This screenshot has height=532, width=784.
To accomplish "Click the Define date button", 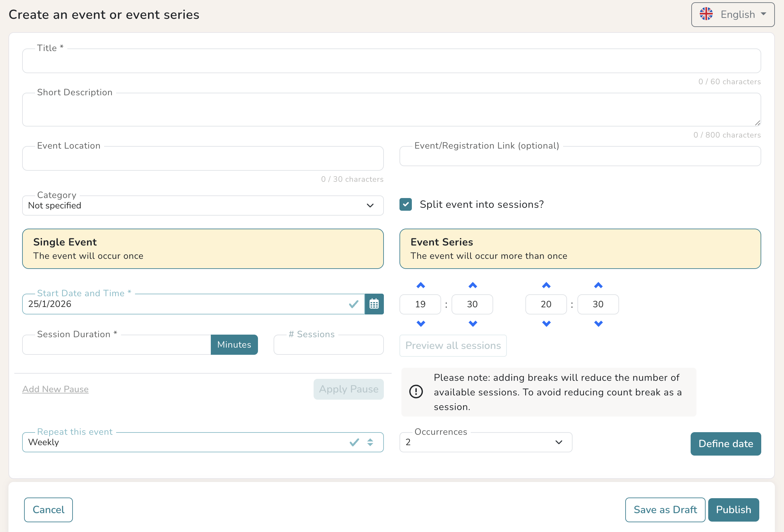I will point(725,444).
